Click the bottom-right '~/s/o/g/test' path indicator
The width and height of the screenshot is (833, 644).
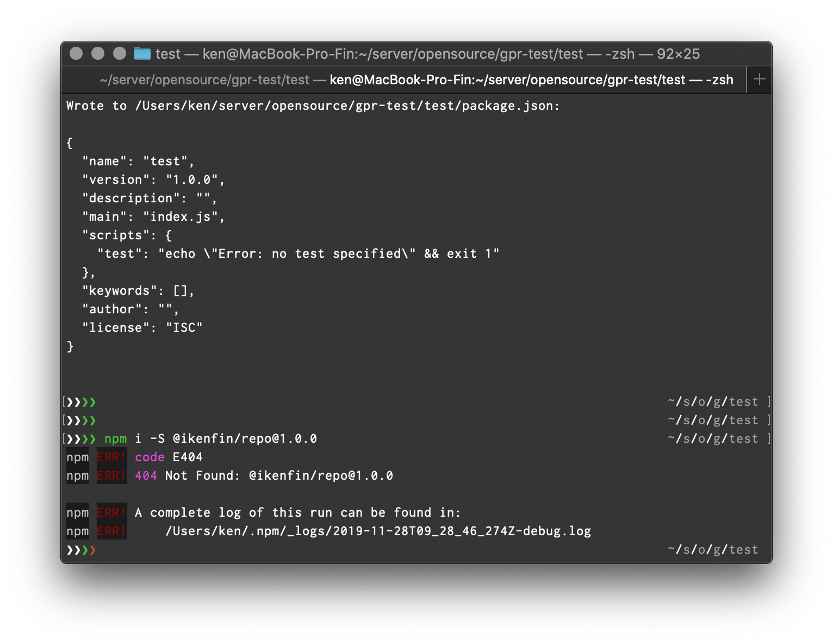tap(712, 550)
